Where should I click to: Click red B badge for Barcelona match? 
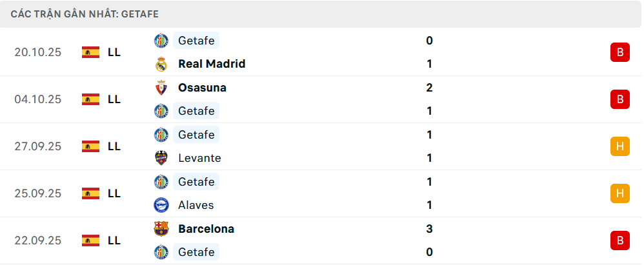click(619, 240)
